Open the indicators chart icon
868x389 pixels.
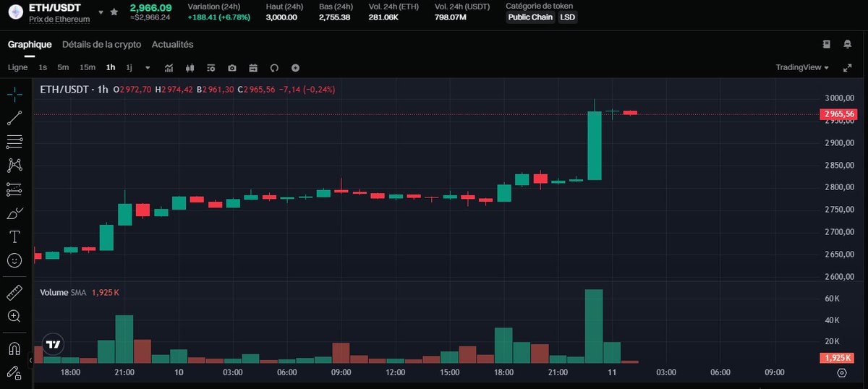coord(169,68)
